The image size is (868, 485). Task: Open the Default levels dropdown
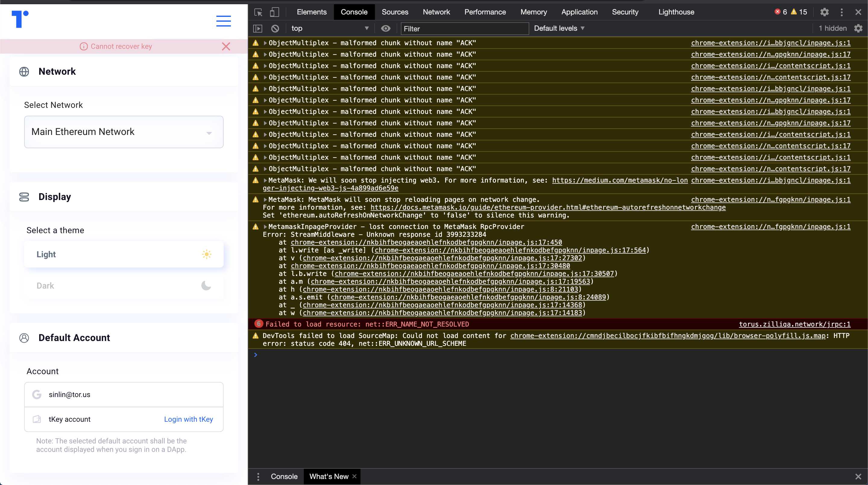[559, 29]
